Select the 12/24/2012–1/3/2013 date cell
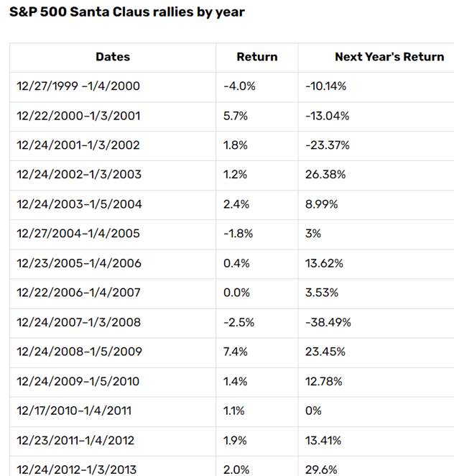Viewport: 454px width, 476px height. (x=79, y=467)
